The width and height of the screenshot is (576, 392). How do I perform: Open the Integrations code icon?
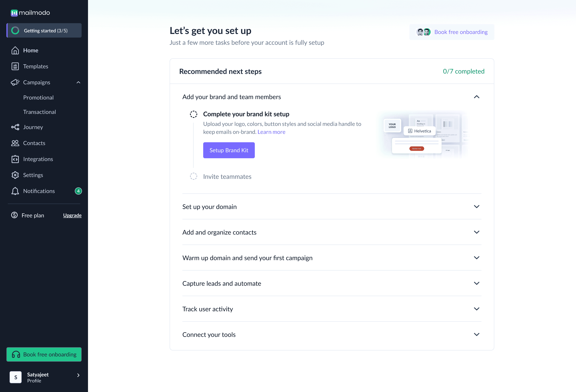point(15,159)
